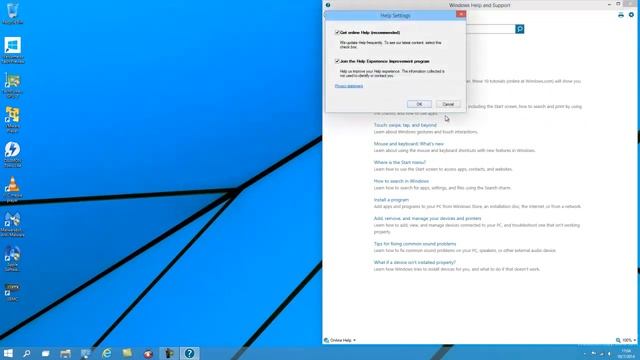The image size is (640, 360).
Task: Click the Help search input field
Action: (490, 29)
